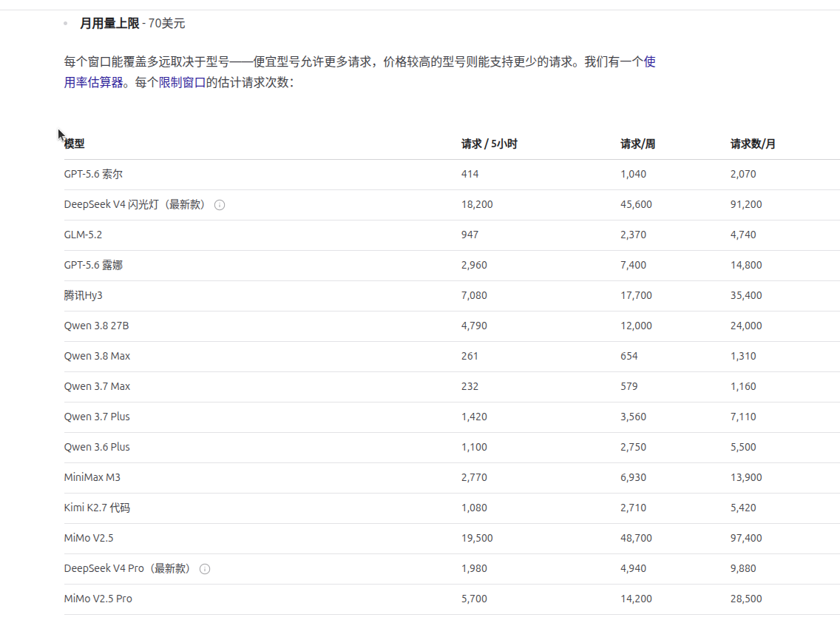Click 13,900 monthly value for MiniMax M3
The width and height of the screenshot is (840, 623).
click(746, 477)
